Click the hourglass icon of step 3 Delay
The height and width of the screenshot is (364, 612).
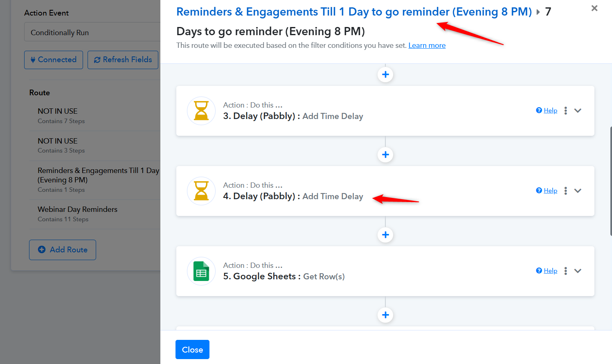pyautogui.click(x=201, y=111)
